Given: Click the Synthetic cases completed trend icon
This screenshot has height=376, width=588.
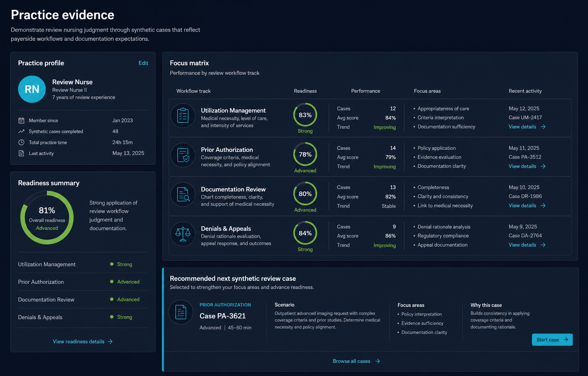Looking at the screenshot, I should click(21, 131).
